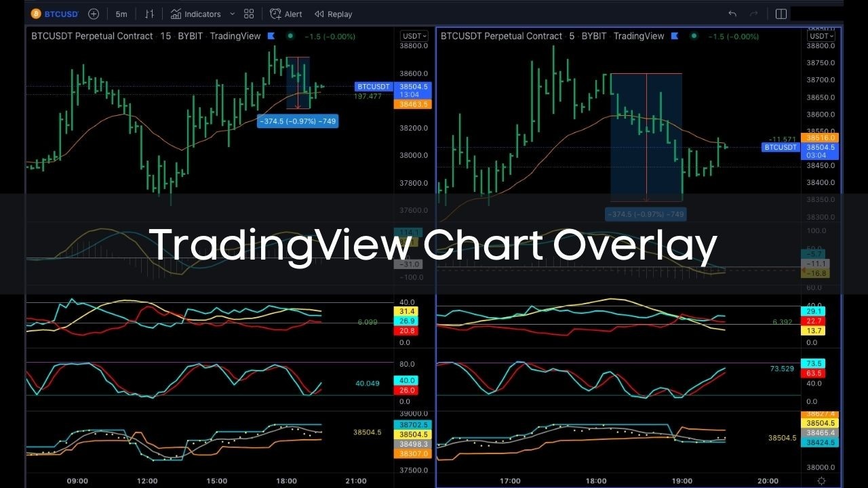
Task: Open the USDT currency dropdown on the 5-minute chart
Action: [x=820, y=36]
